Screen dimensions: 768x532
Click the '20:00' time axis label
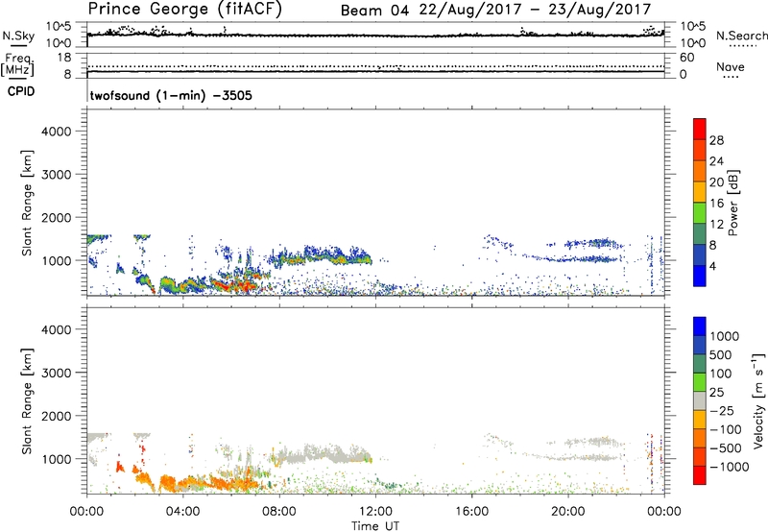click(x=567, y=512)
